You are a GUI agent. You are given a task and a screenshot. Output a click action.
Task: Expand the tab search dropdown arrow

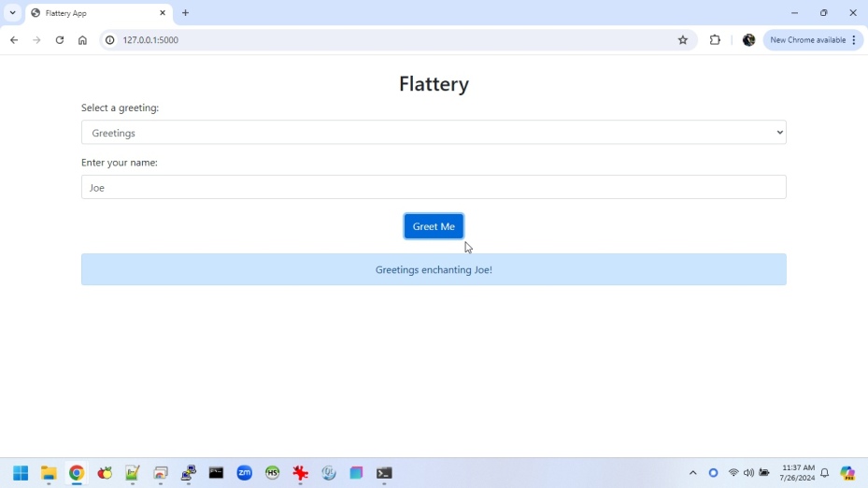(12, 13)
